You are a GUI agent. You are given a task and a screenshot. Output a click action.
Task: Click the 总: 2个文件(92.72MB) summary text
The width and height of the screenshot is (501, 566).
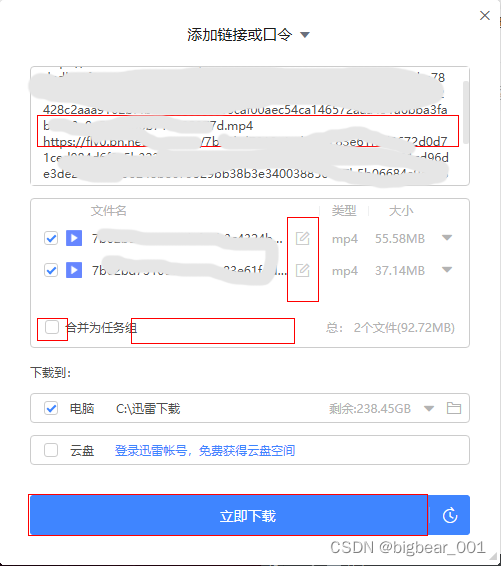pos(390,328)
